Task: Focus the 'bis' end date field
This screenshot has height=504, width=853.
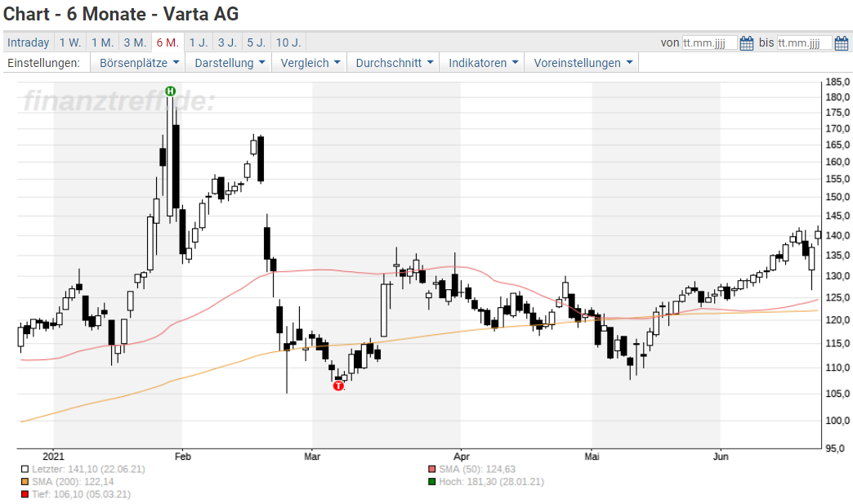Action: click(x=805, y=43)
